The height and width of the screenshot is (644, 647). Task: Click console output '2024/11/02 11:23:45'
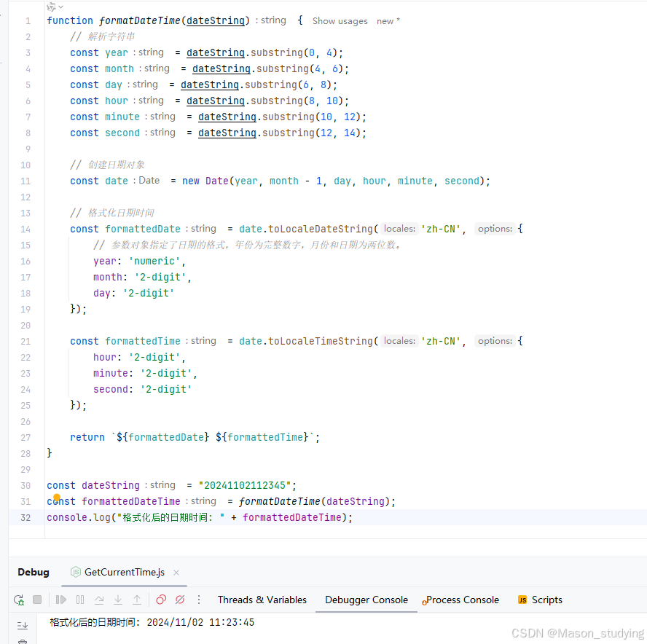(x=200, y=622)
